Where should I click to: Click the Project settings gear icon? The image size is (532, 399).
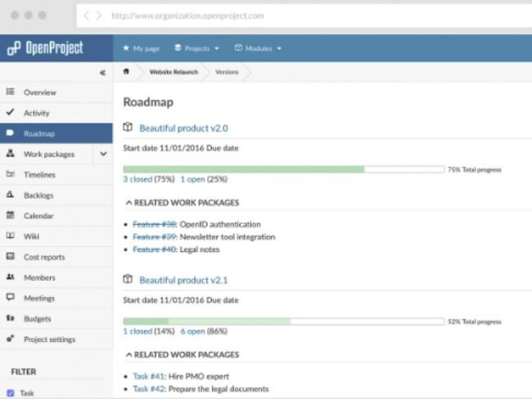(11, 338)
